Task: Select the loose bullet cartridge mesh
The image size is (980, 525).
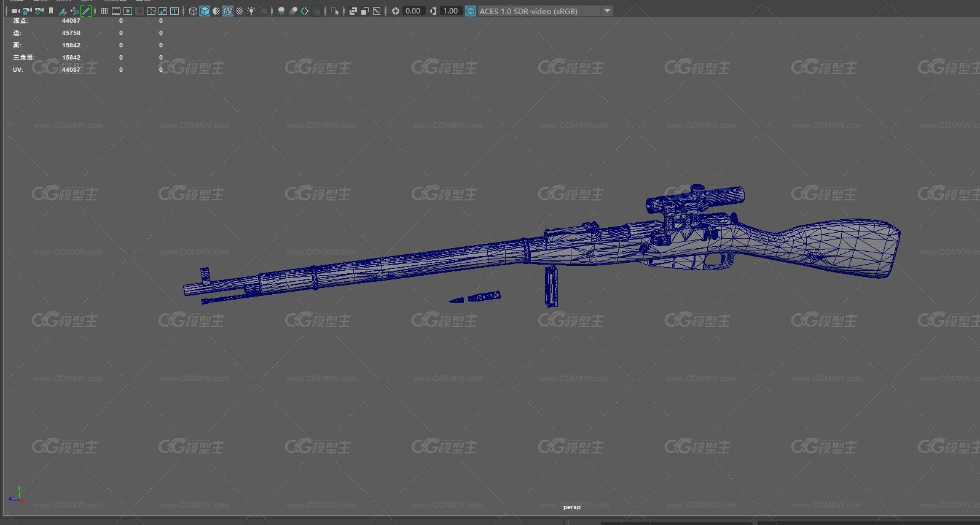Action: 475,297
